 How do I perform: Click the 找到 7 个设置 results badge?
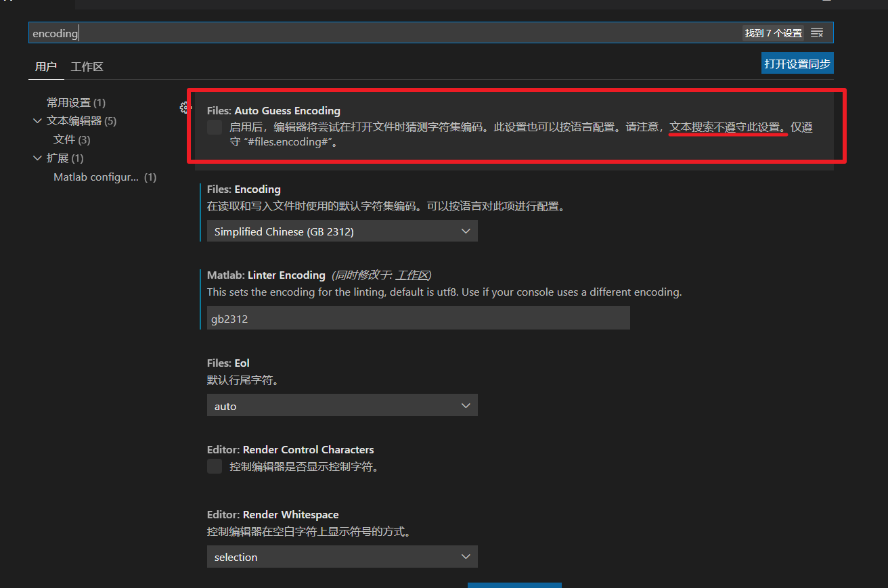tap(773, 33)
